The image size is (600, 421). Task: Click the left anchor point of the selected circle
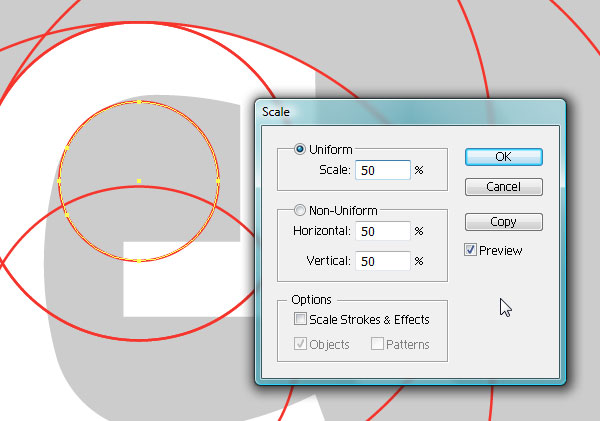tap(59, 181)
